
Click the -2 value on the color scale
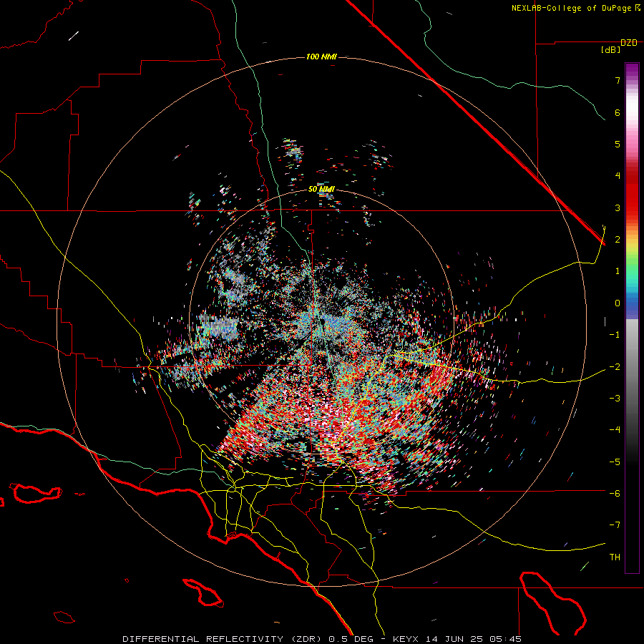pos(615,367)
